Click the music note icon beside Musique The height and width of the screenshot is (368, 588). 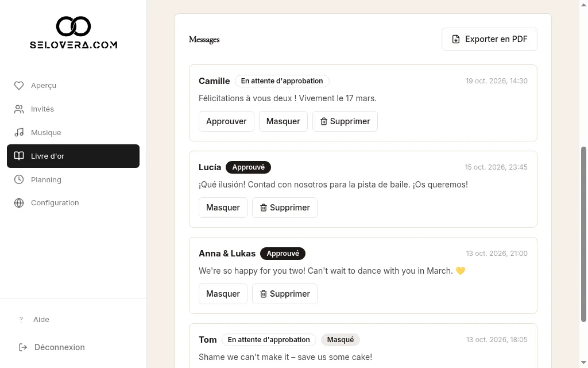click(19, 133)
